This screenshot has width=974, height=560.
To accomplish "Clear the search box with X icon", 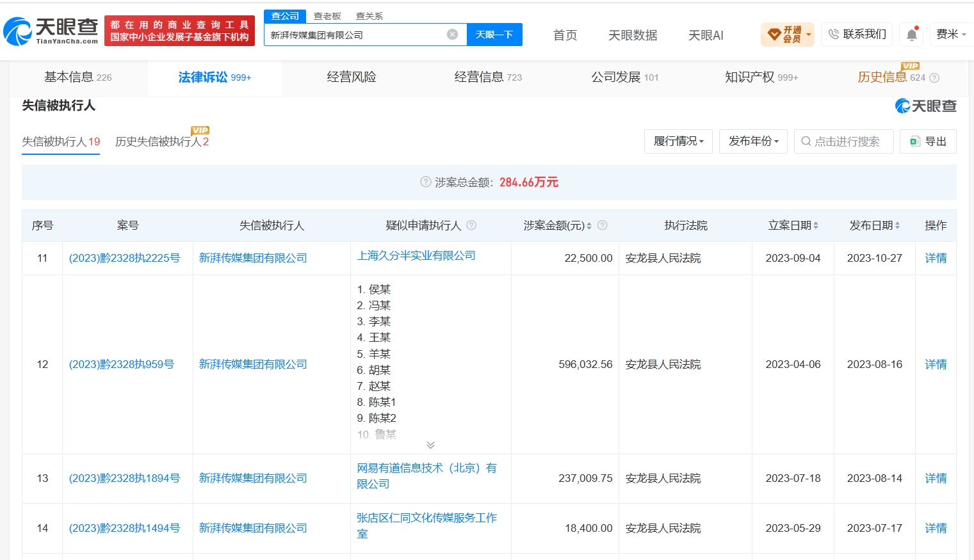I will 452,35.
